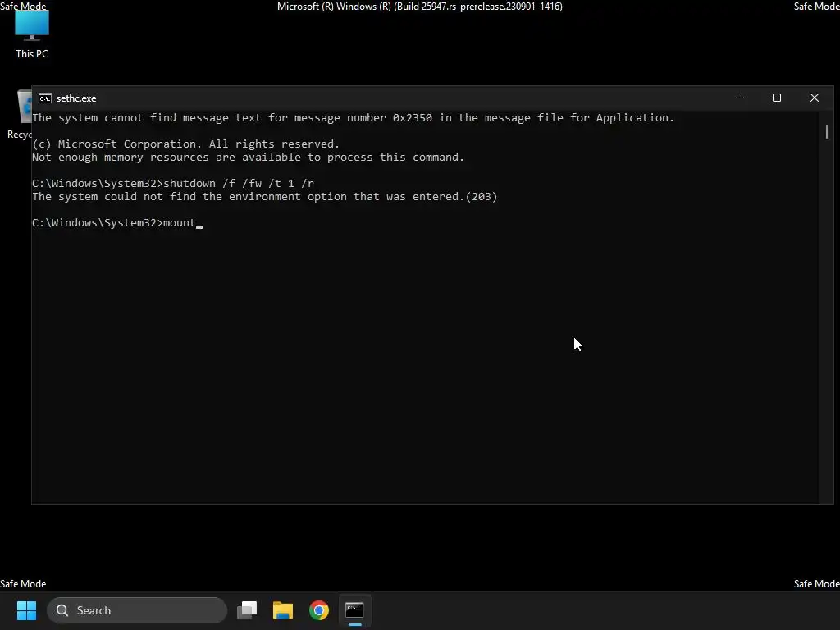Viewport: 840px width, 630px height.
Task: Maximize the sethc.exe window
Action: (x=777, y=98)
